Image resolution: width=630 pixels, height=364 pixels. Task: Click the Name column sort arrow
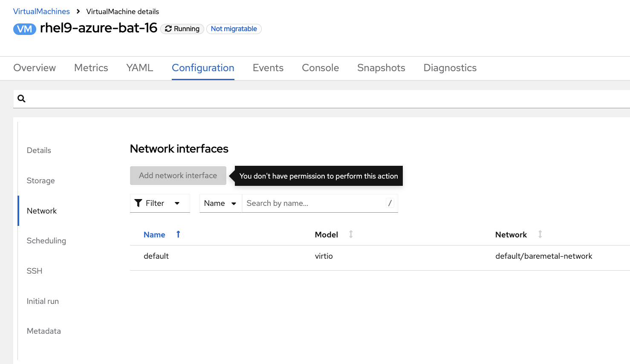[178, 234]
